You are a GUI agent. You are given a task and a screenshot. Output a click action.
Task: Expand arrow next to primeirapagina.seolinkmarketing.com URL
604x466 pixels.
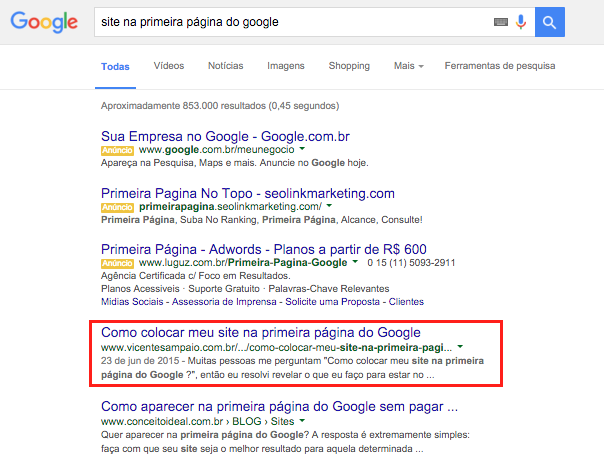(x=329, y=206)
